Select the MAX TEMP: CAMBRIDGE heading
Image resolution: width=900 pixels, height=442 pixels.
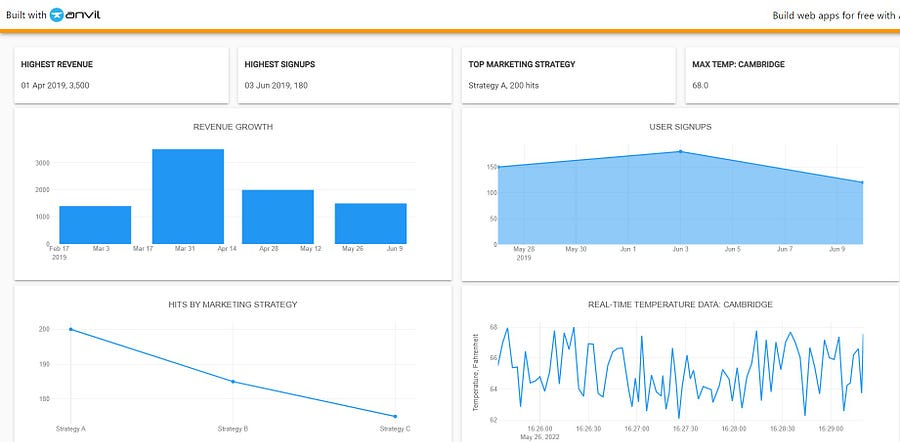738,64
